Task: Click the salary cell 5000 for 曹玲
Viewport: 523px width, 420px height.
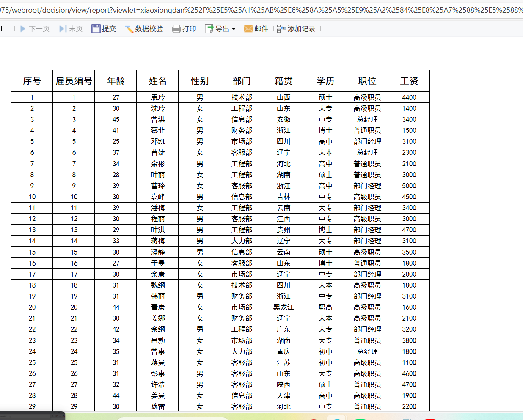Action: 409,186
